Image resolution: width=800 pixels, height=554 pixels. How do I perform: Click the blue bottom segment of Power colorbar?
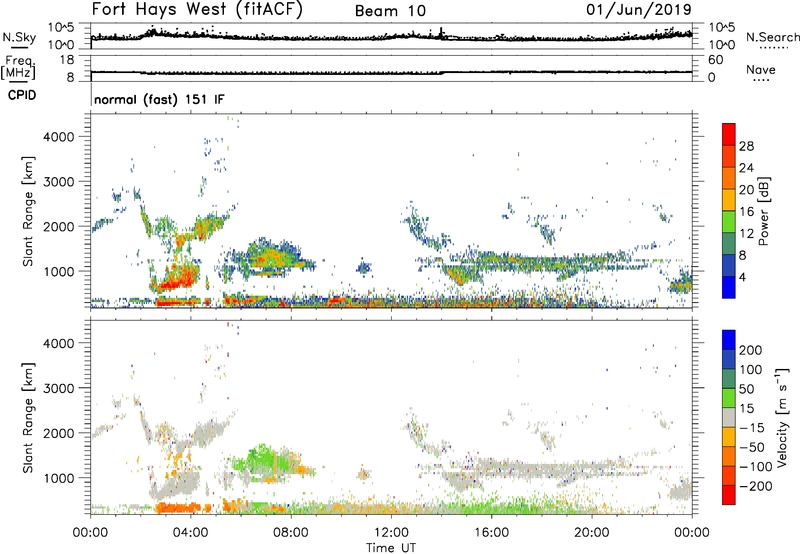click(x=729, y=287)
